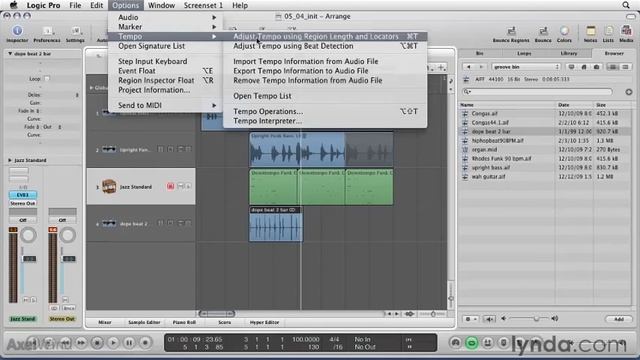Screen dimensions: 640x360
Task: Click the Jazz Standard drum kit track icon
Action: pyautogui.click(x=109, y=187)
